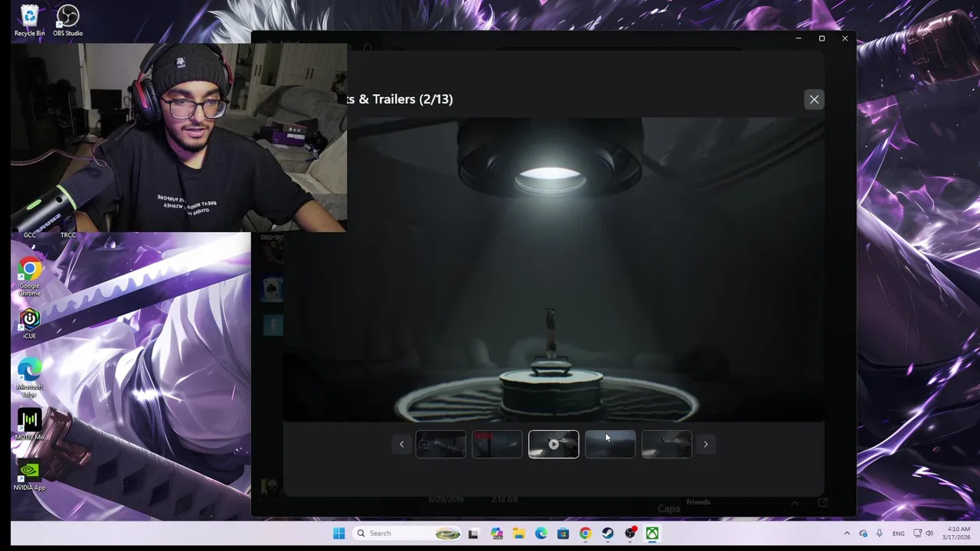The width and height of the screenshot is (980, 551).
Task: Open Microsoft Store from taskbar
Action: point(563,533)
